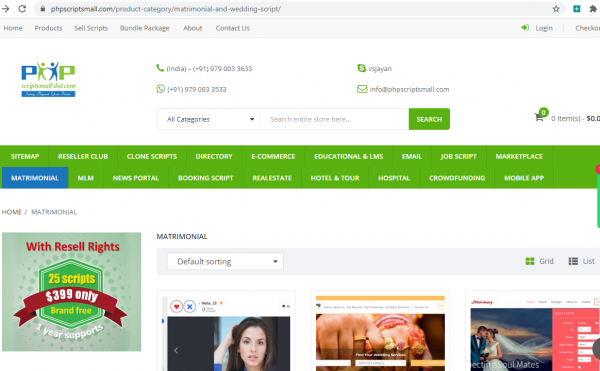Open About in the top menu
Screen dimensions: 600x371
click(x=192, y=28)
